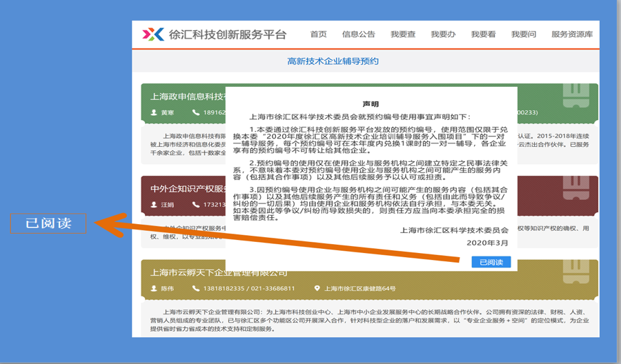Click the date 2020年3月 in the dialog
Image resolution: width=621 pixels, height=364 pixels.
[487, 243]
